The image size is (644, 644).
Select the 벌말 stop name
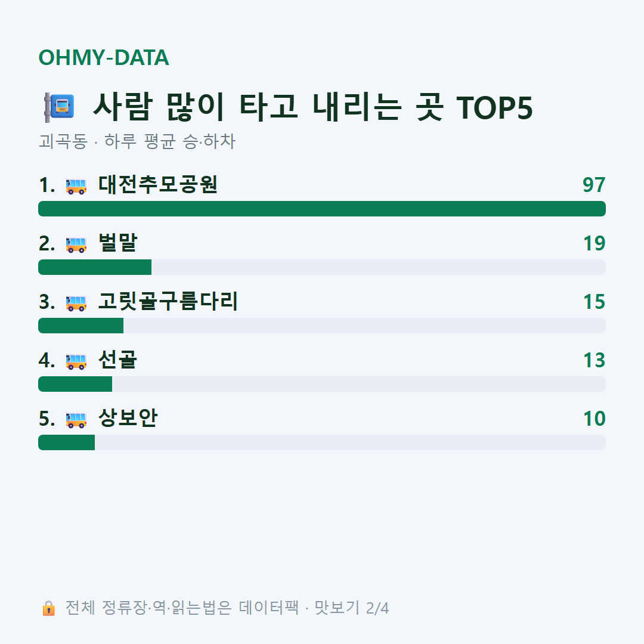[x=117, y=243]
